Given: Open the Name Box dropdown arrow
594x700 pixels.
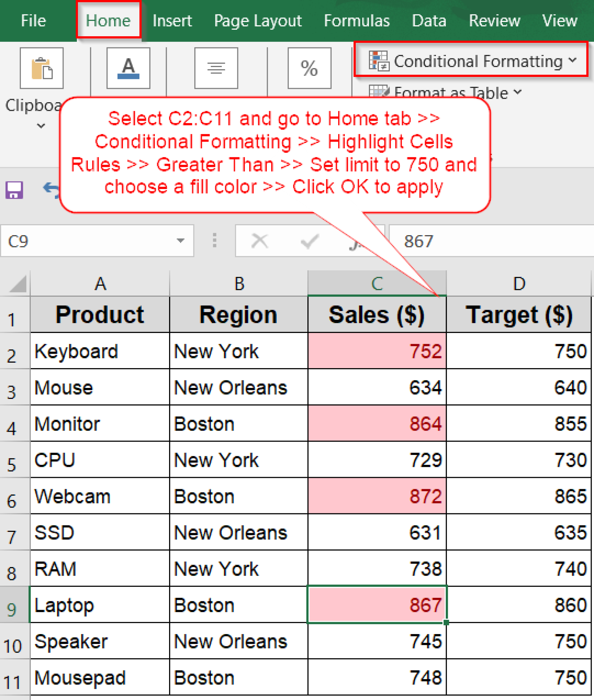Looking at the screenshot, I should coord(181,241).
